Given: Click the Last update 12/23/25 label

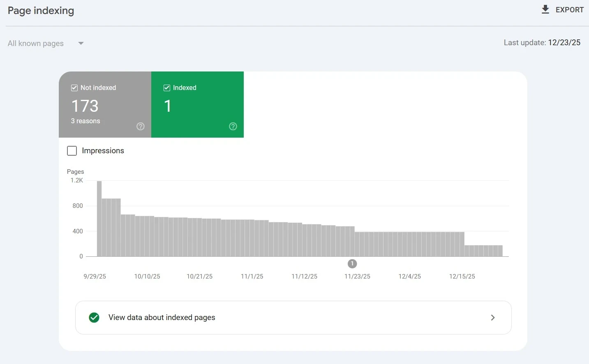Looking at the screenshot, I should tap(542, 42).
